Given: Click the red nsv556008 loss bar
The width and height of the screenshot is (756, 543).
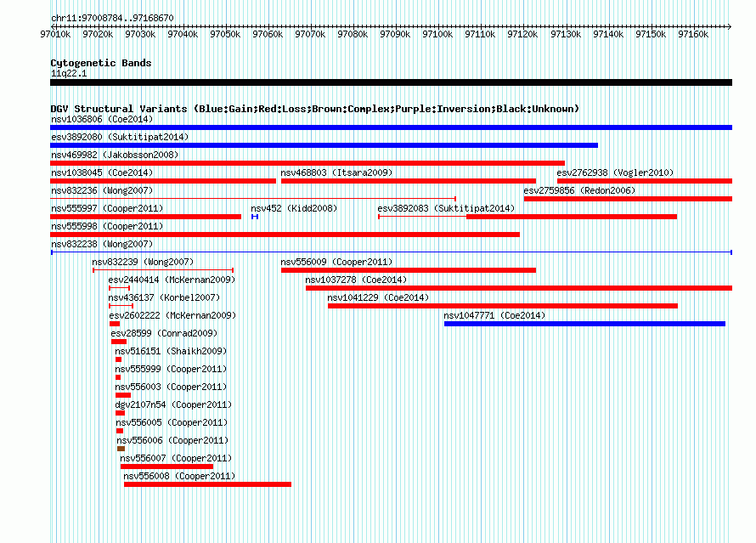Looking at the screenshot, I should click(207, 484).
